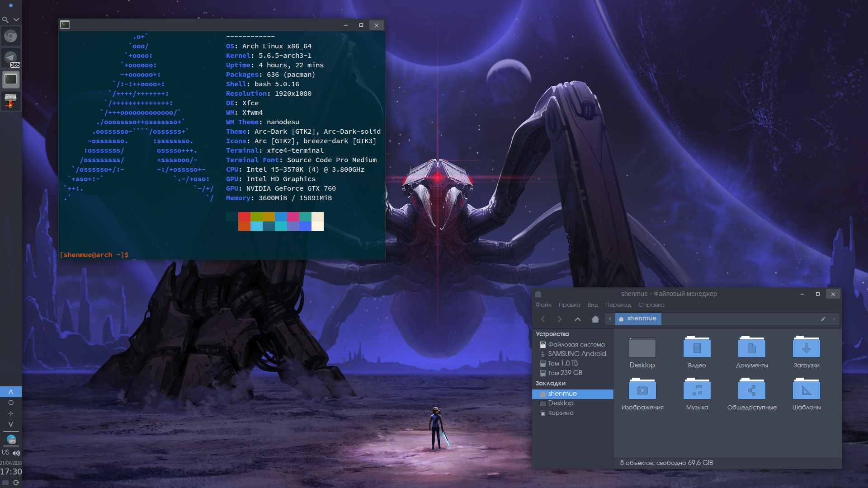This screenshot has width=868, height=488.
Task: Open the Справка menu
Action: pyautogui.click(x=651, y=305)
